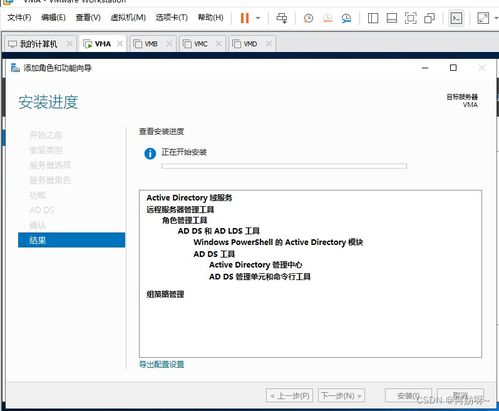Click the 下一步(N) button
Viewport: 499px width, 411px height.
click(x=341, y=396)
